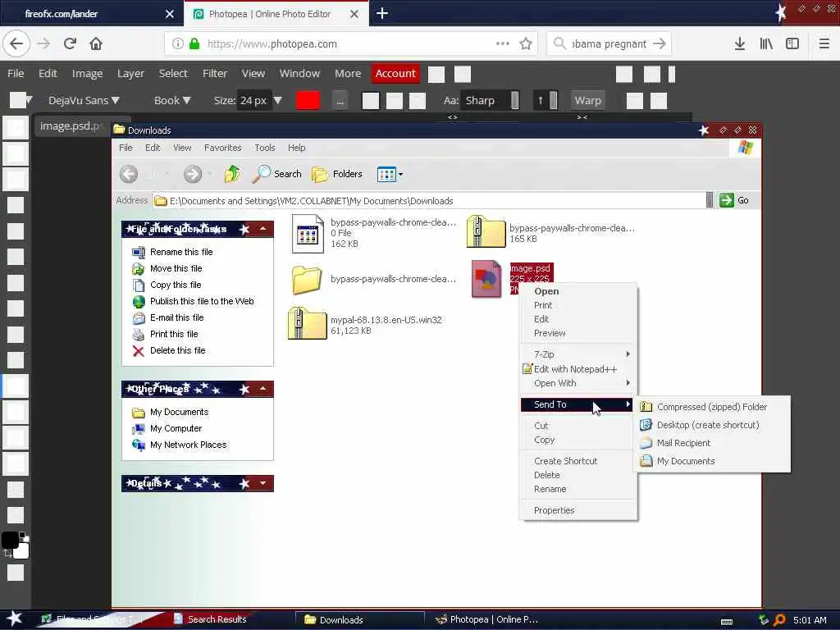Send to Mail Recipient
Image resolution: width=840 pixels, height=630 pixels.
711,443
